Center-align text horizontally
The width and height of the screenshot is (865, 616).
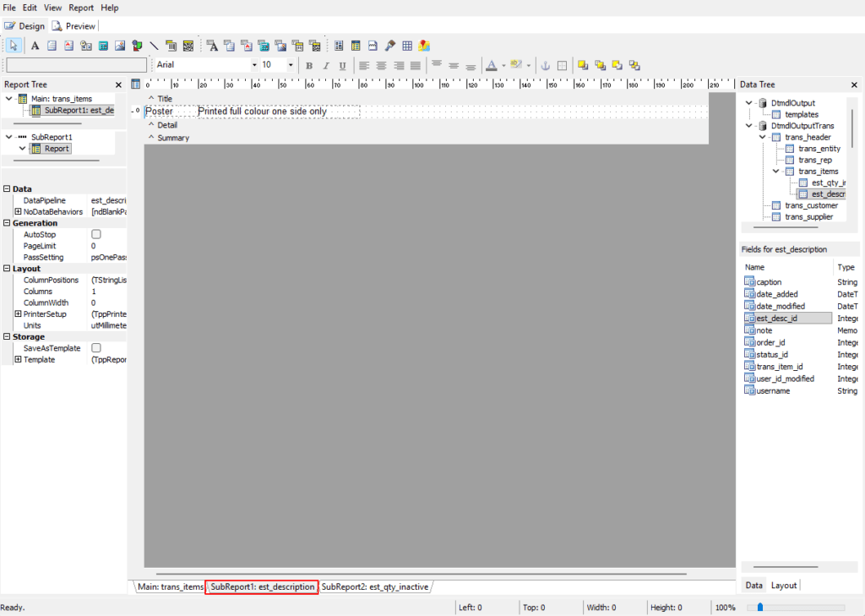(381, 66)
